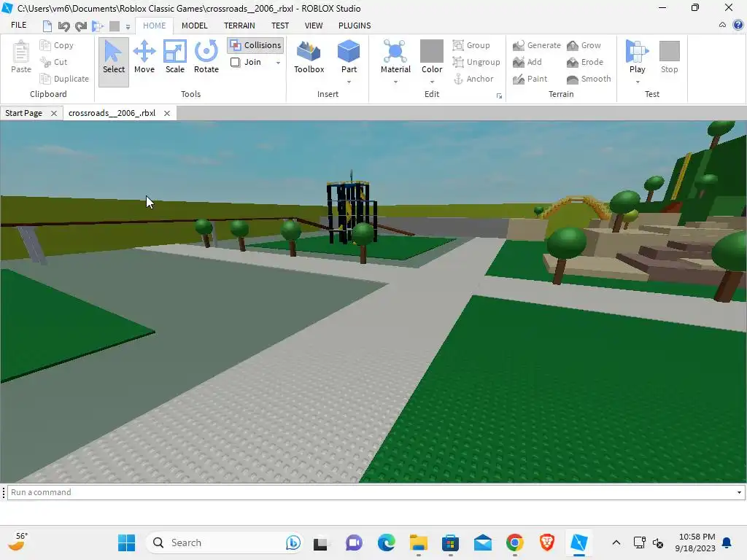This screenshot has height=560, width=747.
Task: Expand the Play mode dropdown arrow
Action: (x=638, y=82)
